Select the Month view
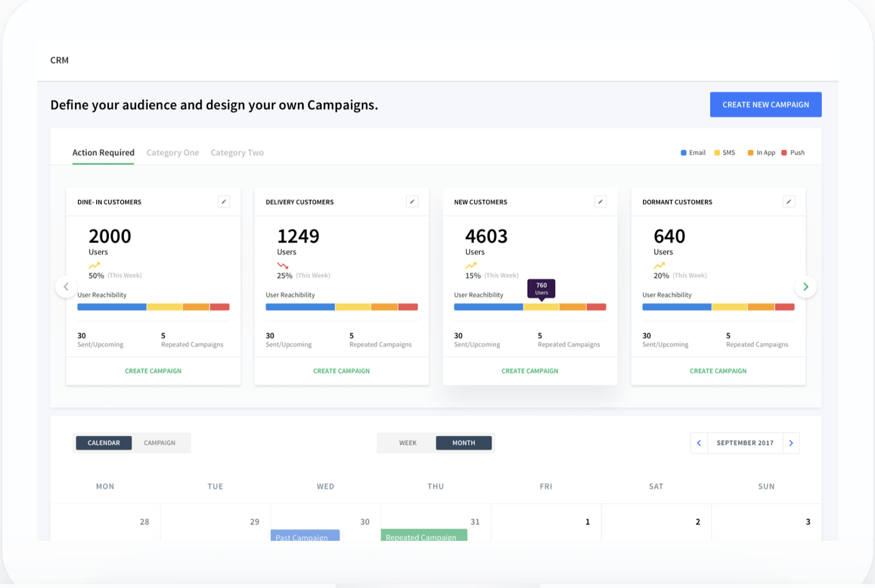This screenshot has width=875, height=588. tap(464, 443)
